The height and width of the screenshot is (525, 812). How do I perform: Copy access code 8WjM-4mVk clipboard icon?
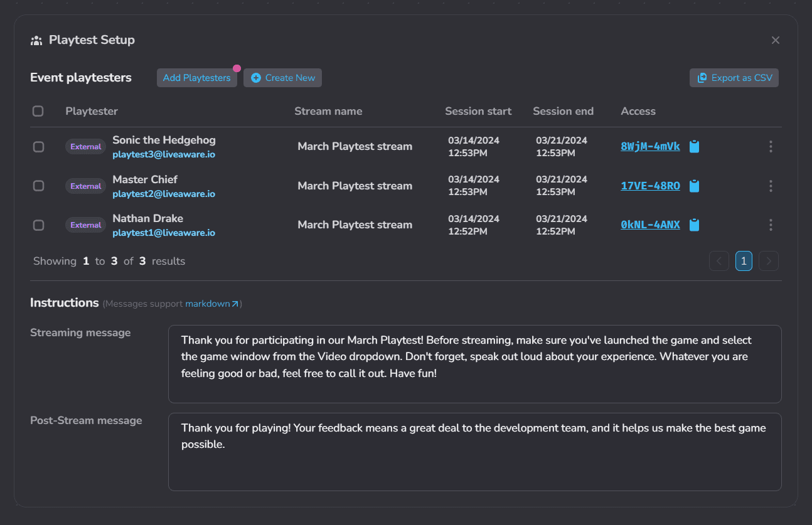pos(694,147)
